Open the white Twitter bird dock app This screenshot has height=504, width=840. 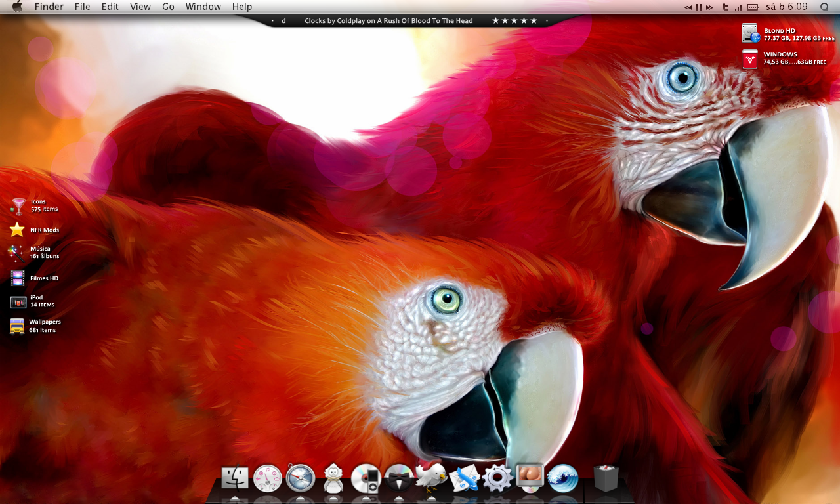click(431, 477)
